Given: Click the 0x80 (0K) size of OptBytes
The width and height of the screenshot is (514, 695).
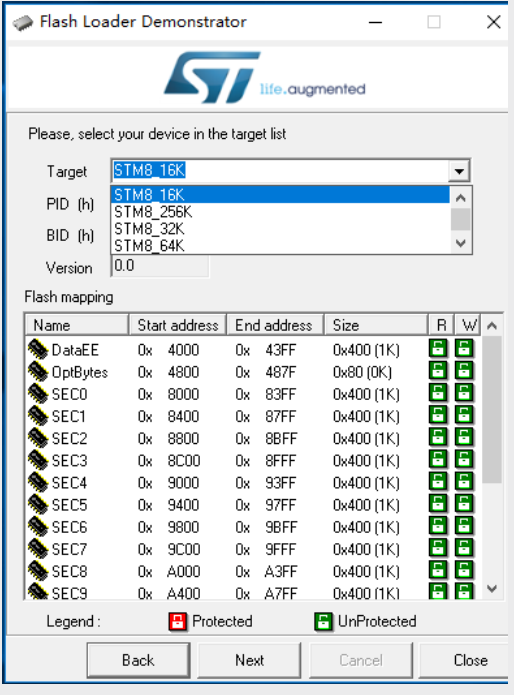Looking at the screenshot, I should [362, 372].
